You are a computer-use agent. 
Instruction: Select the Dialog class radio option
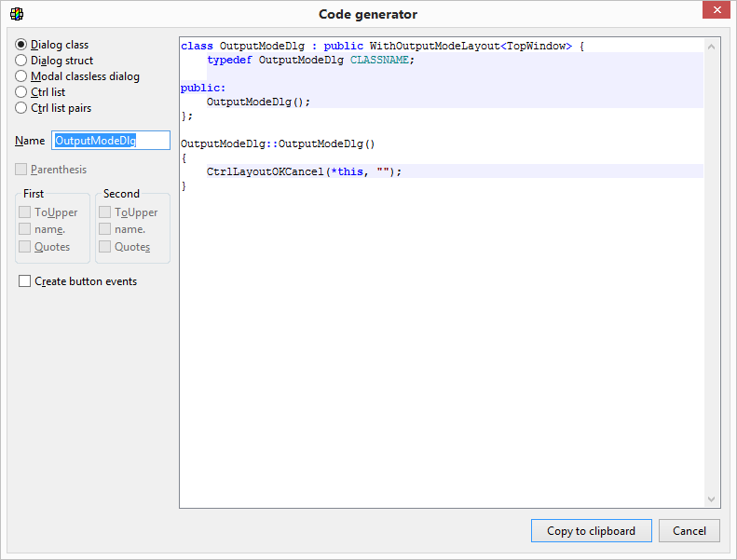[x=21, y=45]
